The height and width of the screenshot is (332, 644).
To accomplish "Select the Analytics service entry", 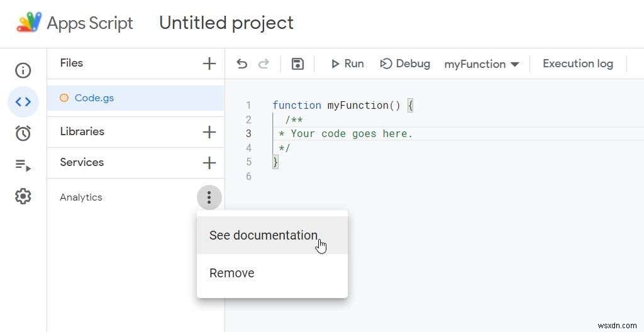I will (x=81, y=197).
